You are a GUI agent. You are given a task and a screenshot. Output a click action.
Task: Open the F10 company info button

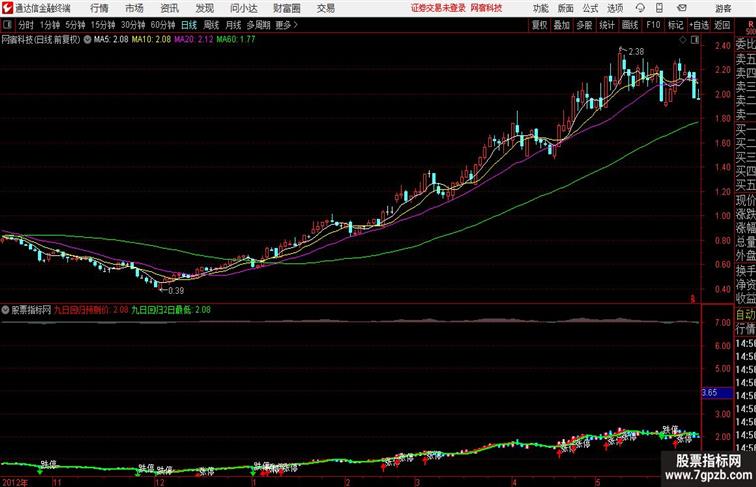tap(653, 25)
